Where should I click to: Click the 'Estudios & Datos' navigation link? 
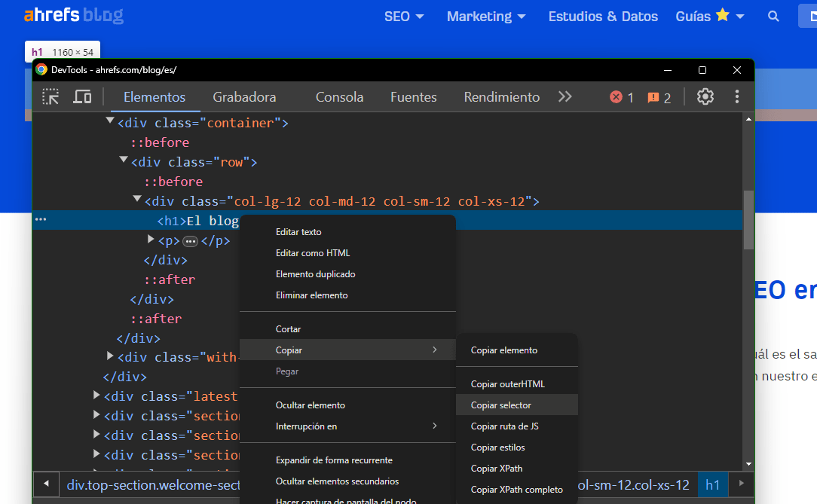click(x=603, y=16)
